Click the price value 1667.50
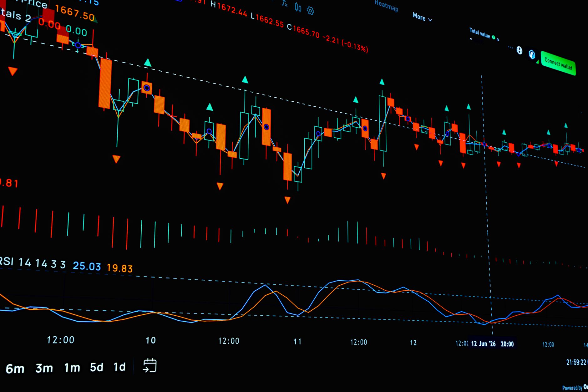 (x=75, y=13)
